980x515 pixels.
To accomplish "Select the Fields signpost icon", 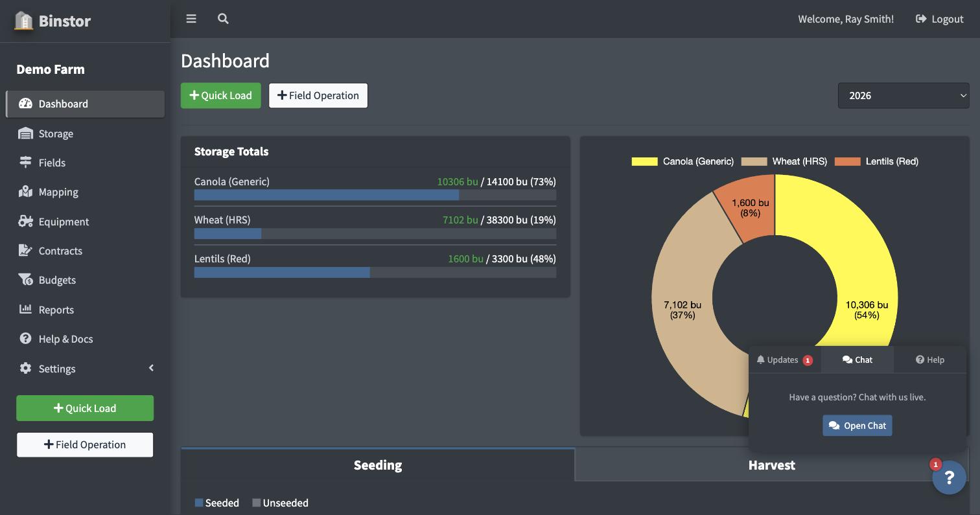I will pos(25,163).
